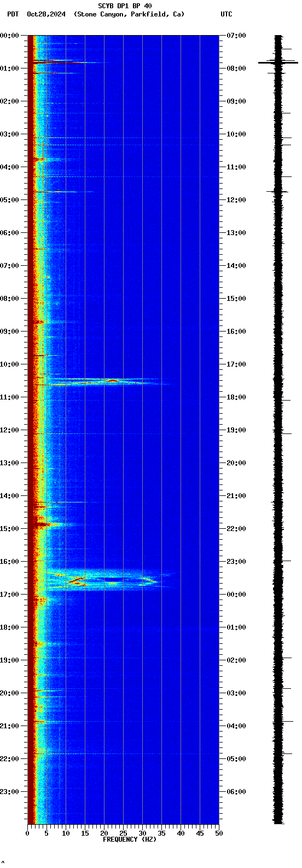
Task: Click UTC time label 00:00
Action: 236,595
